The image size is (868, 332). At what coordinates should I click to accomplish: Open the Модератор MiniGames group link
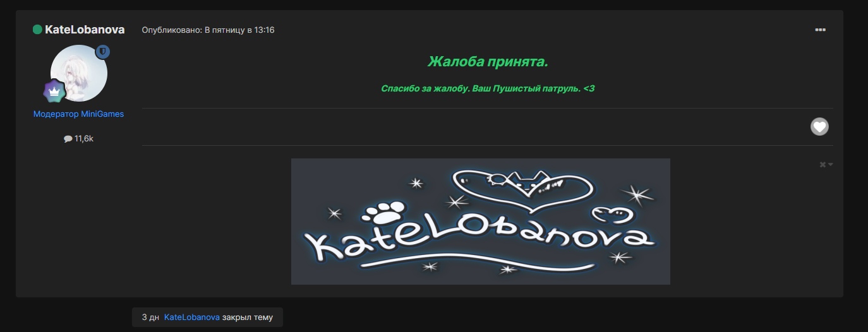(78, 114)
